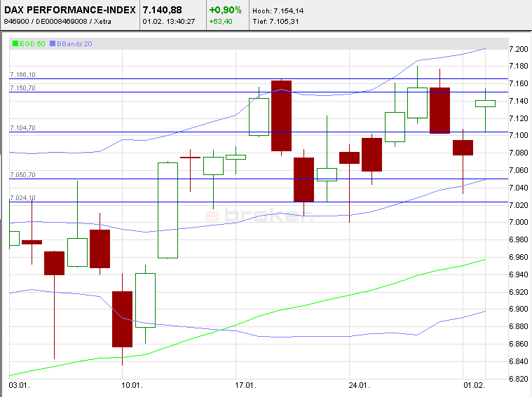
Task: Click the 03.01. date axis label
Action: pos(19,386)
